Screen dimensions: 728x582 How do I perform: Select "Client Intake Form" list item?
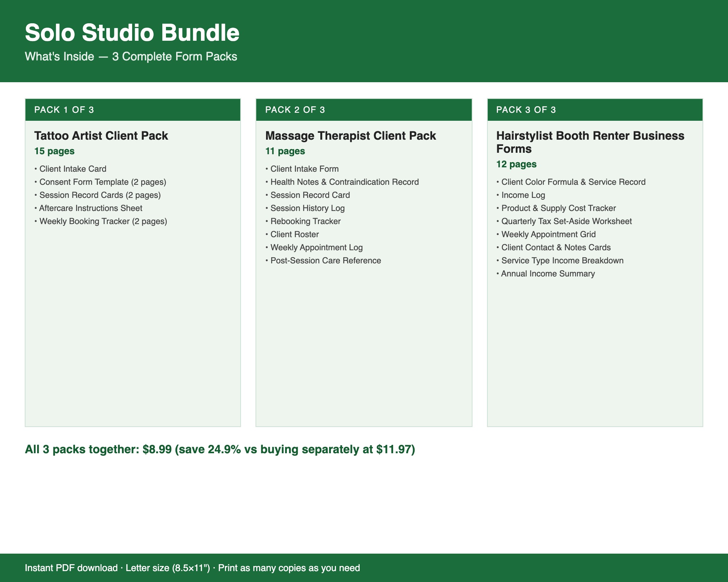[x=302, y=169]
